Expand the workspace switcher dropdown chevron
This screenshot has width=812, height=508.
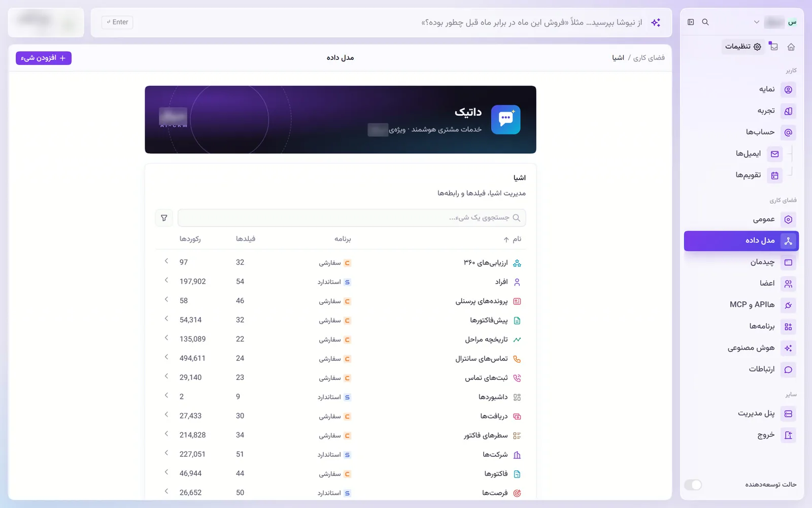(x=756, y=22)
